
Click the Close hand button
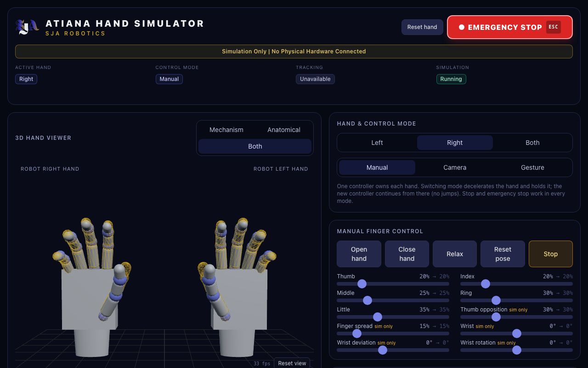(407, 254)
